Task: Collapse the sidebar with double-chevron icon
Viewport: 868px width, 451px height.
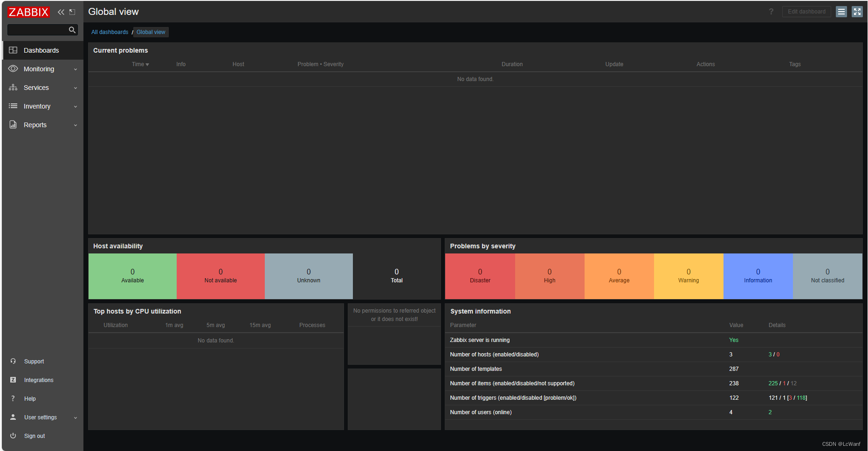Action: [61, 12]
